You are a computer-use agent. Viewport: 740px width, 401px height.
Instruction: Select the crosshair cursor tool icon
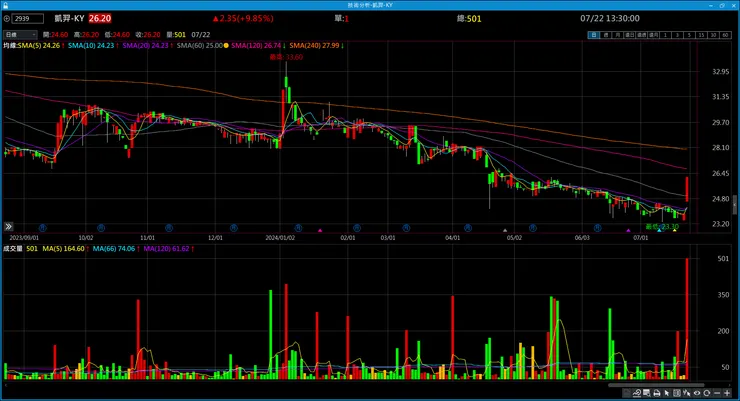point(687,393)
